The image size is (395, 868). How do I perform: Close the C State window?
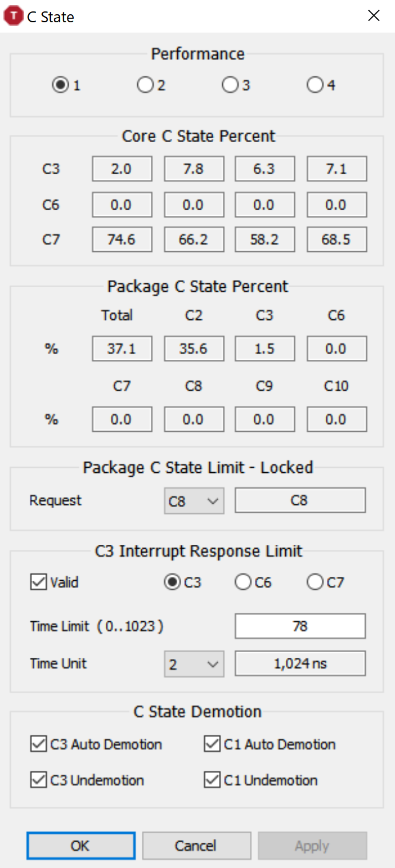(374, 16)
